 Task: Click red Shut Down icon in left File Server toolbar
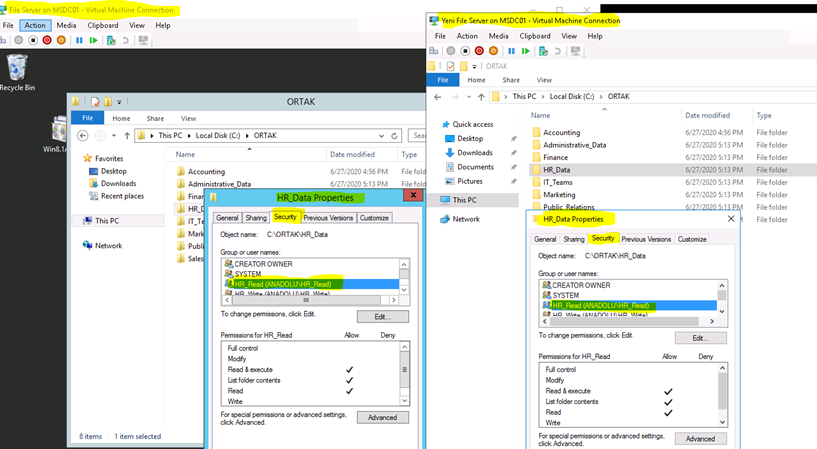pos(47,40)
